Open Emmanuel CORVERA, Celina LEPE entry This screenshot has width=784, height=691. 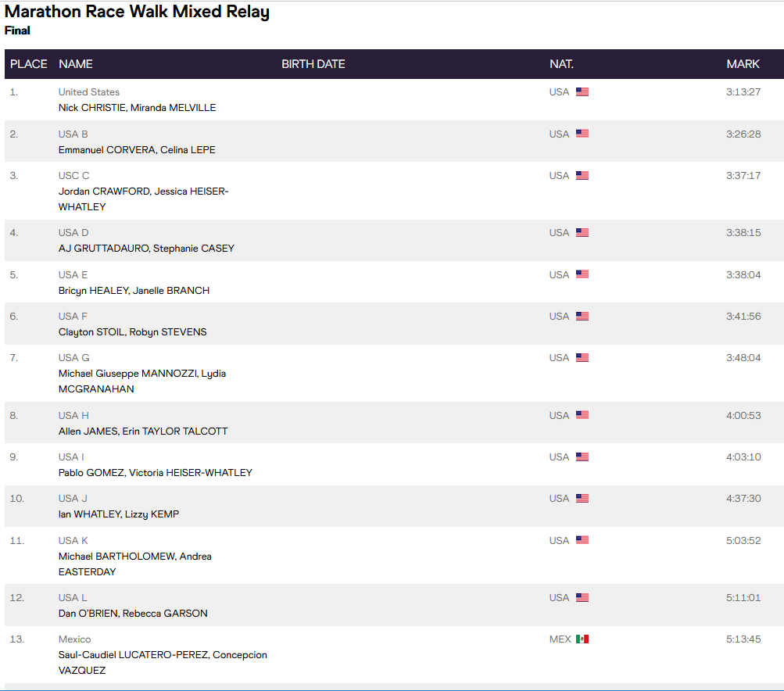[x=137, y=150]
